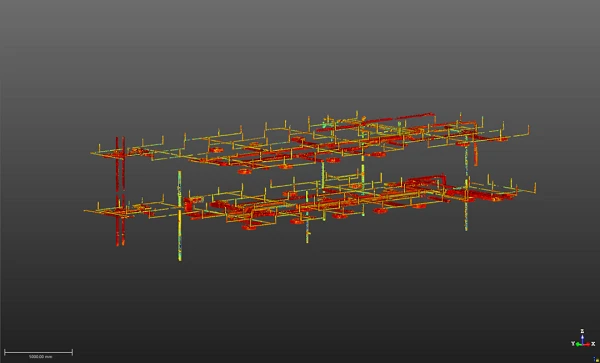
Task: Pick the short red vertical pipe at upper right
Action: 476,154
